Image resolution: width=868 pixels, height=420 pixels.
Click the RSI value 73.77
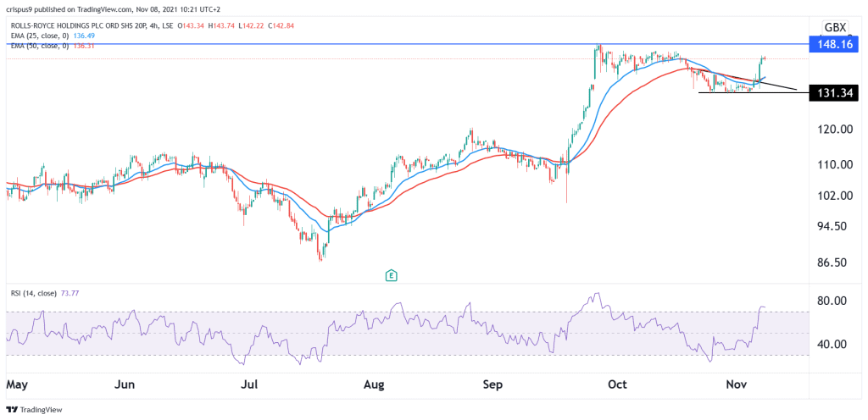point(69,294)
